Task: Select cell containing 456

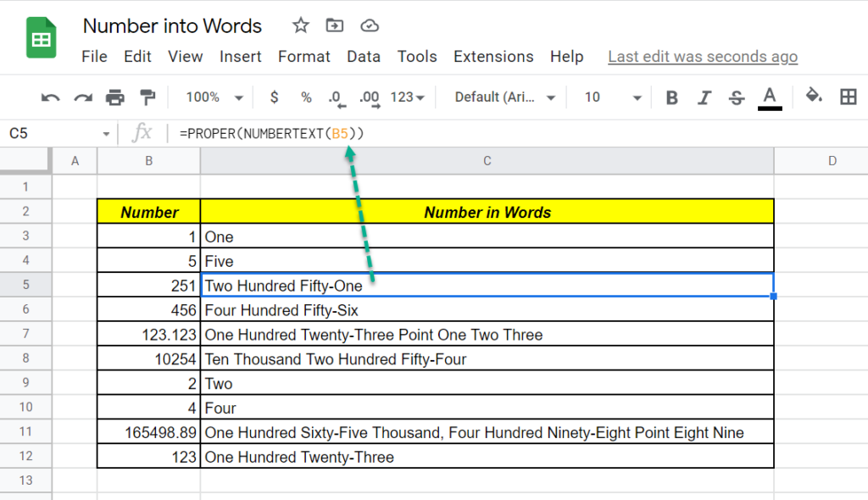Action: (x=148, y=309)
